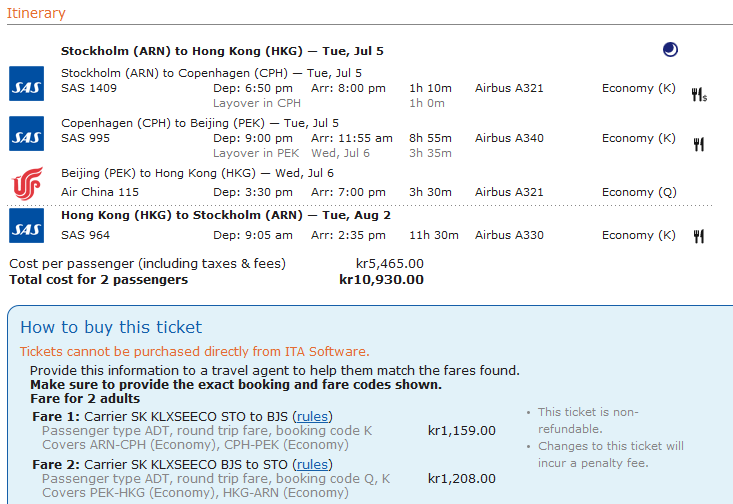Click the Air China logo icon
This screenshot has width=733, height=504.
point(26,183)
